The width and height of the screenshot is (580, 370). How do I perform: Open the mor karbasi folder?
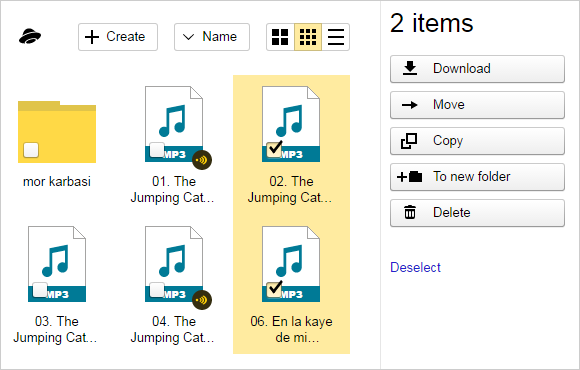point(57,132)
